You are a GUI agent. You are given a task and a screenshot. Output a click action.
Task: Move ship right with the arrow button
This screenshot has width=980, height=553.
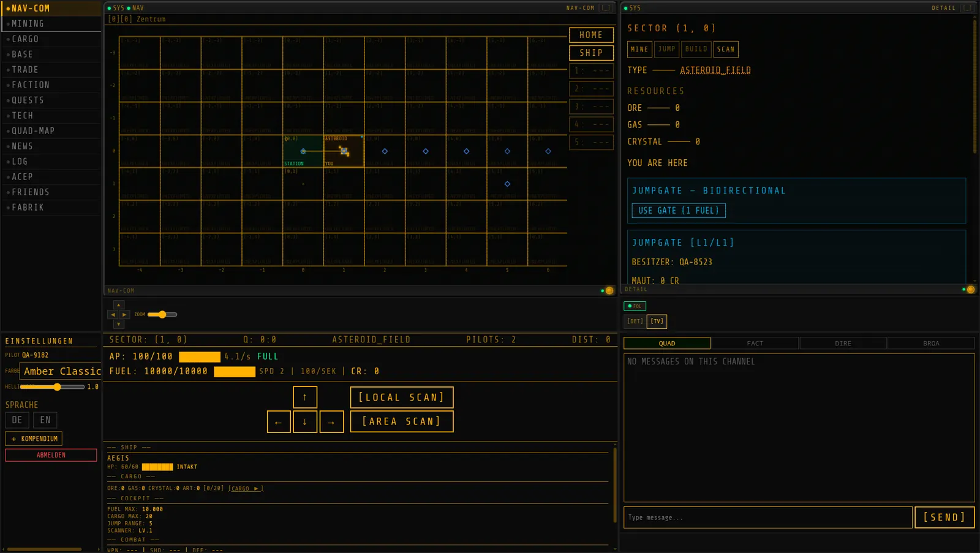tap(331, 422)
